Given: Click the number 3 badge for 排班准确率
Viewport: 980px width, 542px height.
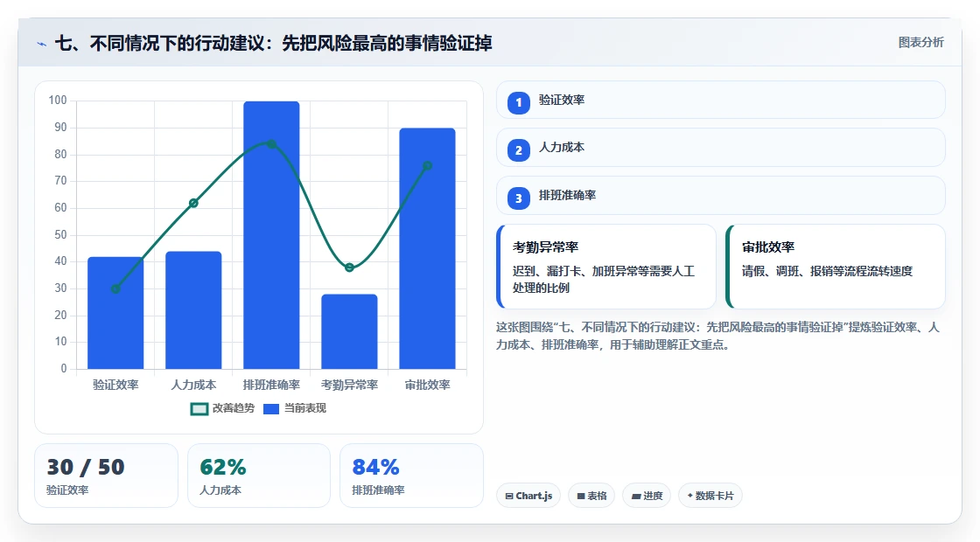Looking at the screenshot, I should (x=519, y=198).
